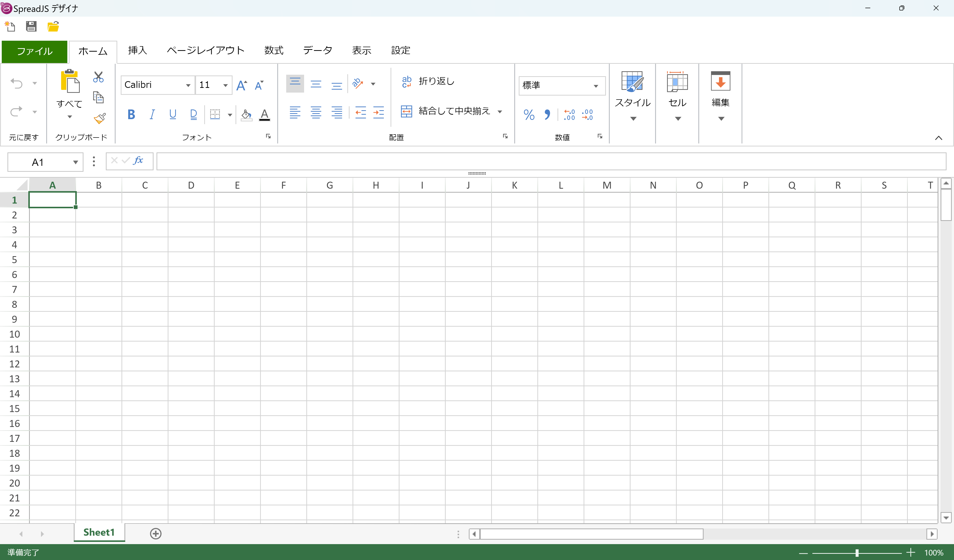Click the increase decimal icon
The image size is (954, 560).
point(569,115)
